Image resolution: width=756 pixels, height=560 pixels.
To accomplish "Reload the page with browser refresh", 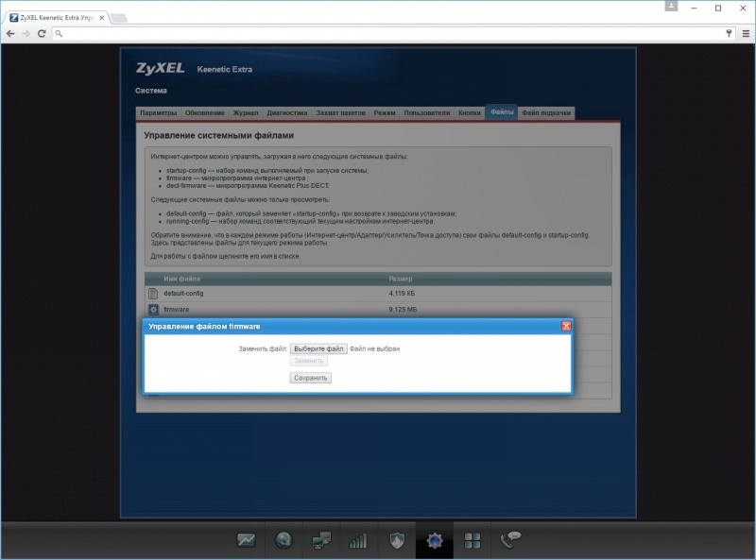I will click(x=42, y=33).
